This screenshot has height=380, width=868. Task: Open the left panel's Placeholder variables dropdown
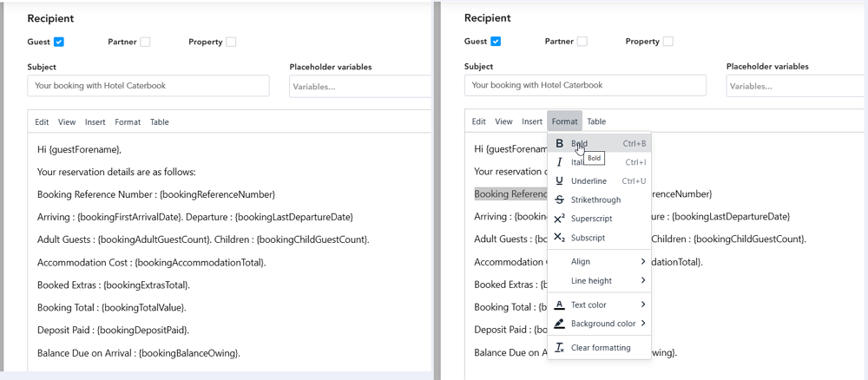click(359, 86)
